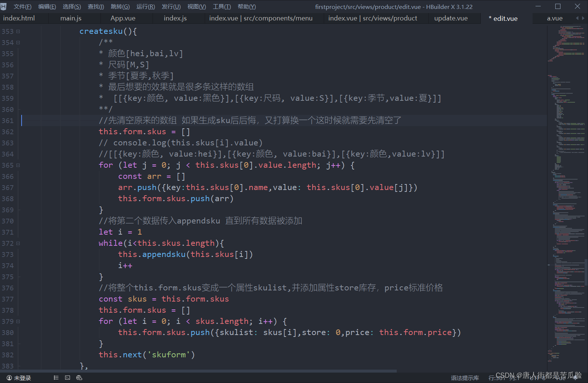Click the appendsku call on line 373
The image size is (588, 383).
(x=185, y=254)
